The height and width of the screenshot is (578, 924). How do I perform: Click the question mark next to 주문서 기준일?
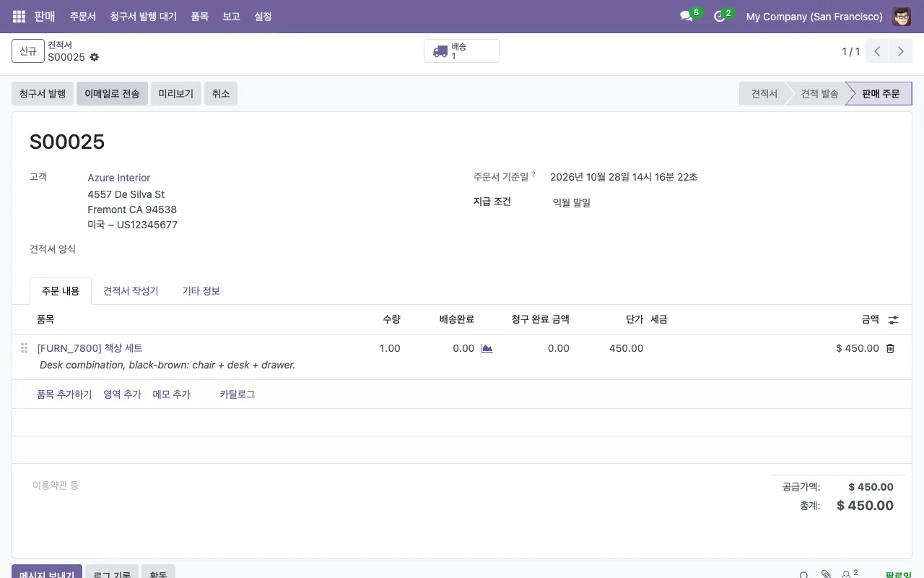point(533,174)
